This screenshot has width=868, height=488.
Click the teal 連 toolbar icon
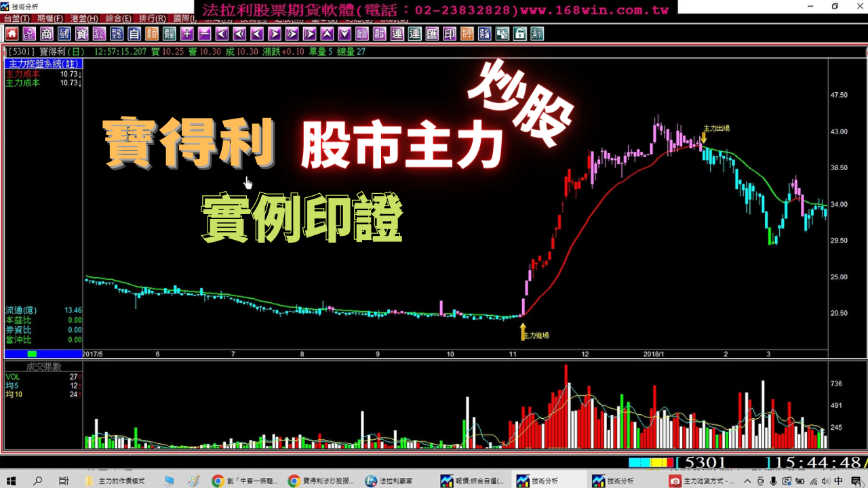click(x=414, y=34)
